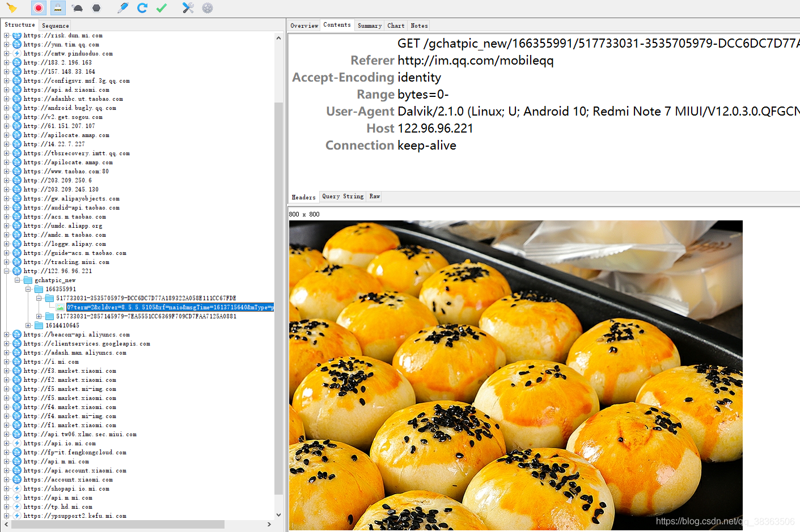Collapse the 517733031-3535705979 folder
Image resolution: width=800 pixels, height=532 pixels.
pyautogui.click(x=39, y=299)
